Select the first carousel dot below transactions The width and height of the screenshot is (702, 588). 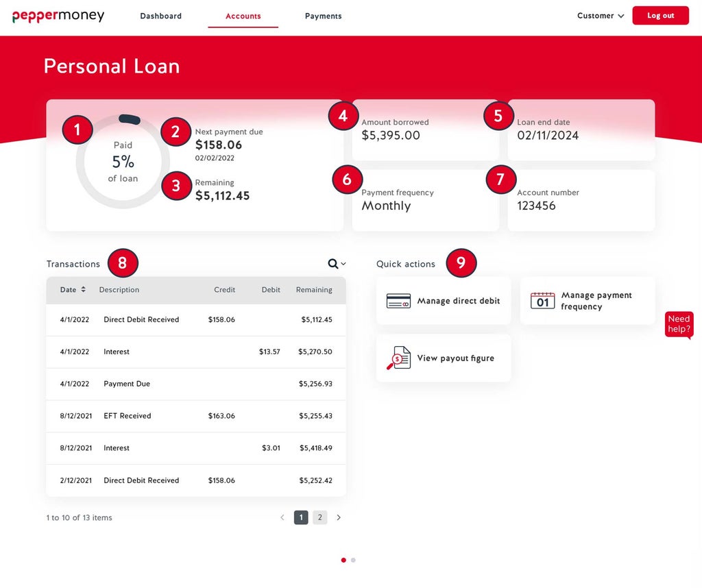click(x=343, y=560)
